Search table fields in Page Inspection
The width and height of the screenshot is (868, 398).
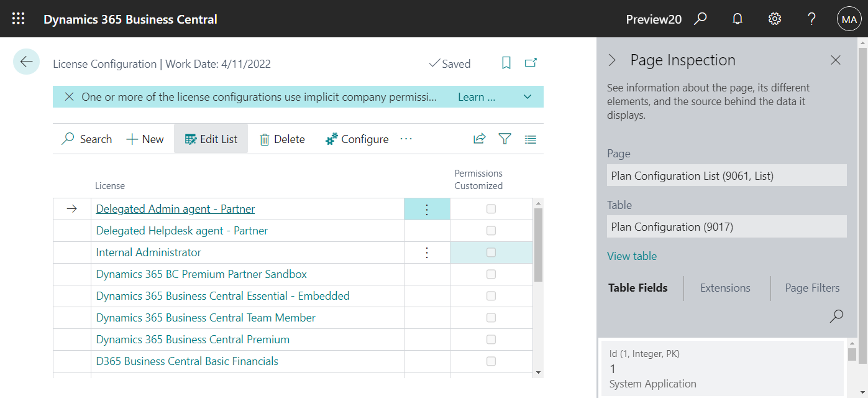coord(836,317)
